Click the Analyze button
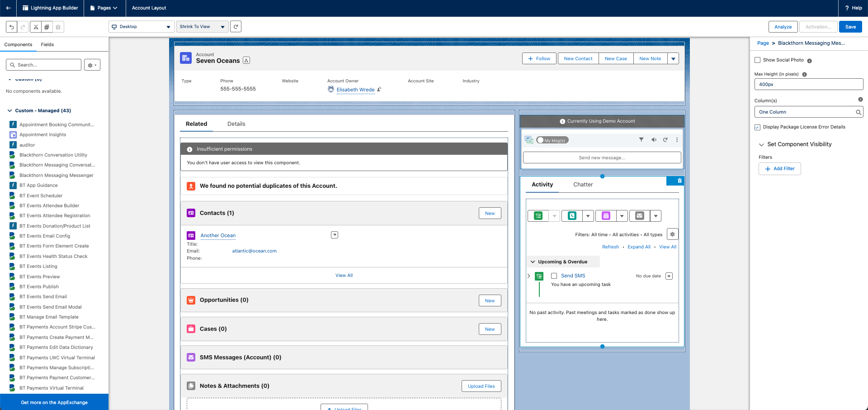The width and height of the screenshot is (868, 410). (783, 27)
